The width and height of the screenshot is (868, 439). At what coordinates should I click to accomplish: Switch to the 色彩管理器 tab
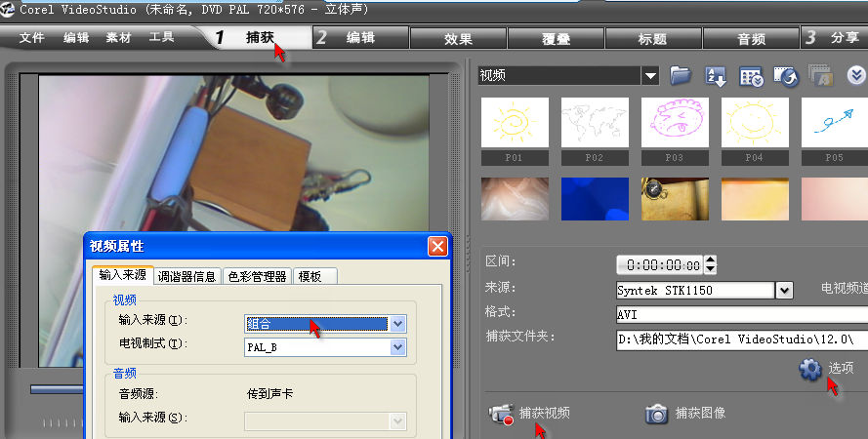[258, 276]
